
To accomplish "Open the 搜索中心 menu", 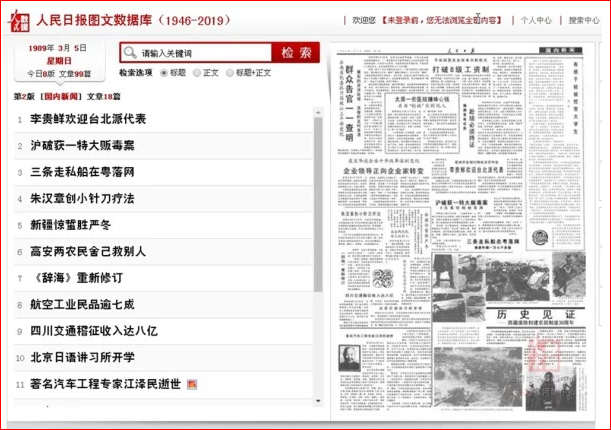I will (583, 19).
